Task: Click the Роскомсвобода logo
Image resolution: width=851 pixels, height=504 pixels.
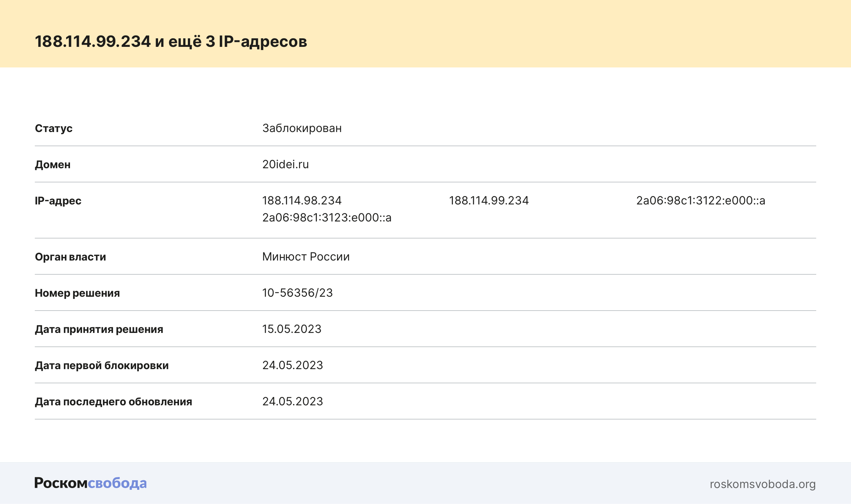Action: [x=90, y=483]
